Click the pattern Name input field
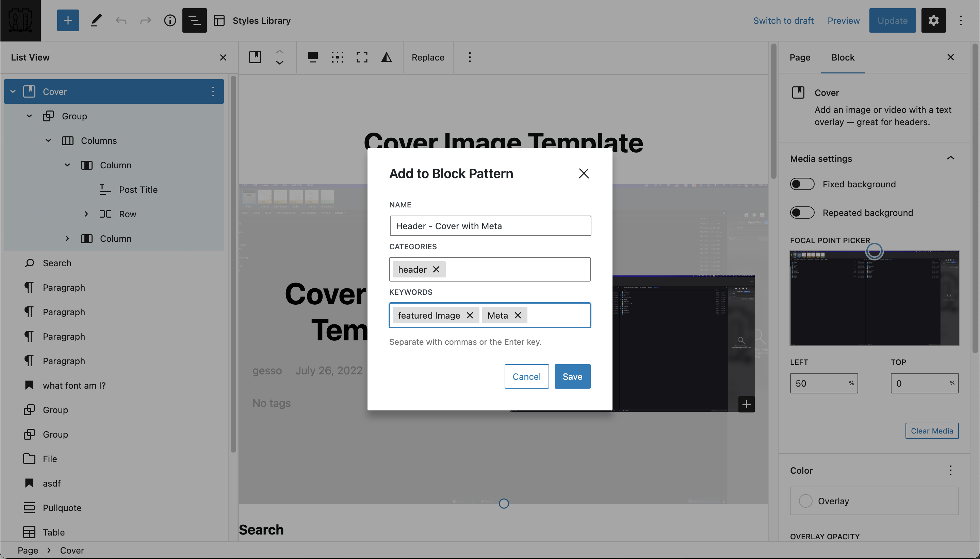This screenshot has width=980, height=559. point(490,226)
